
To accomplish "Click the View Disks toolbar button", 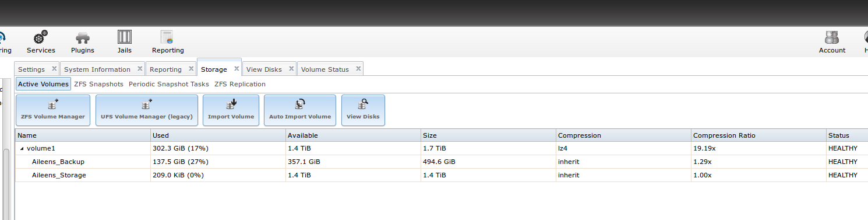I will tap(363, 110).
